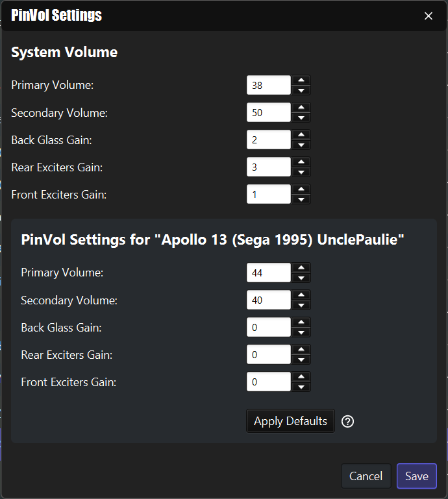Increase System Secondary Volume stepper up
This screenshot has width=448, height=499.
click(x=301, y=108)
